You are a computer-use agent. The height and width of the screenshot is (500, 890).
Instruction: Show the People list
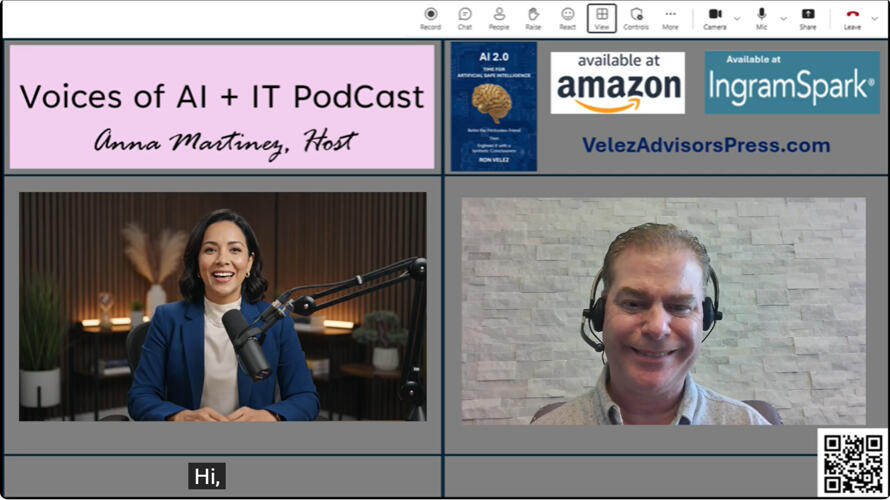[499, 19]
